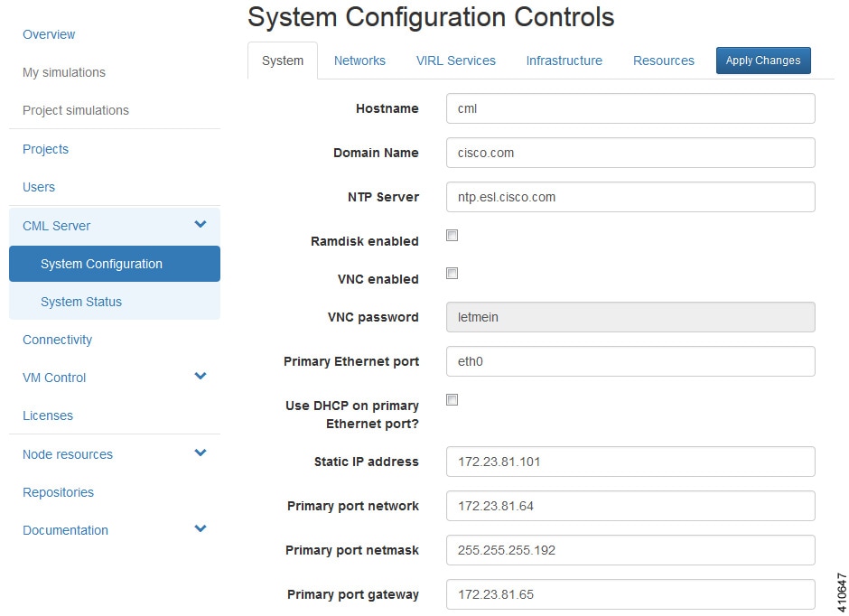The width and height of the screenshot is (849, 616).
Task: Open the VIRL Services tab
Action: pos(455,61)
